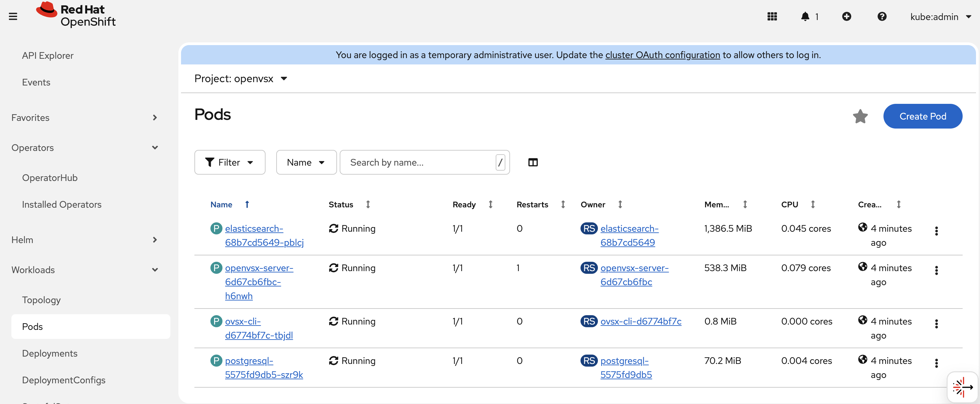Expand the Helm navigation section
Screen dimensions: 980x404
click(x=85, y=240)
